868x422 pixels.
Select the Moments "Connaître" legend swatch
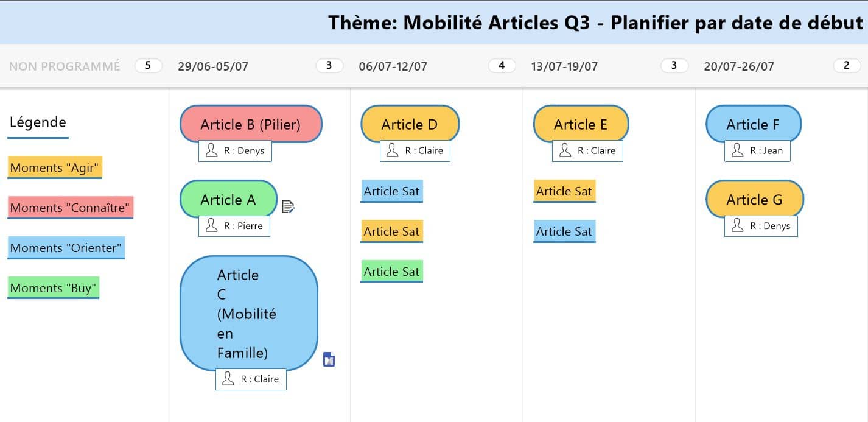click(71, 208)
